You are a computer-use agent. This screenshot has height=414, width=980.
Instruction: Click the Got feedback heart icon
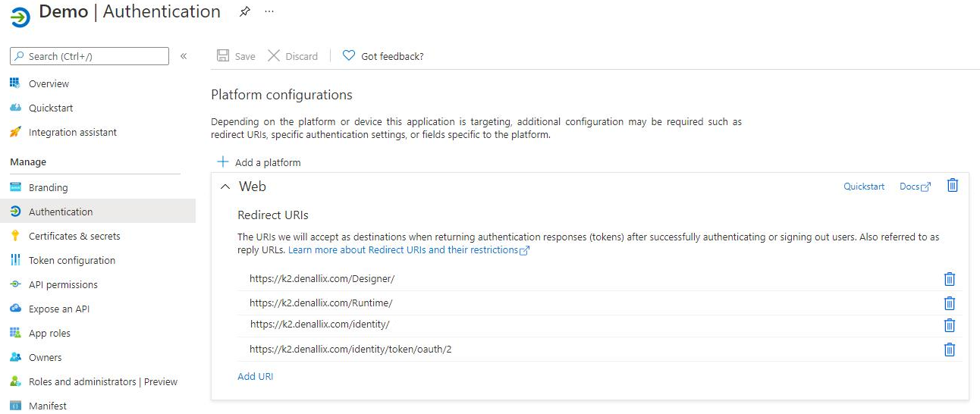point(349,56)
